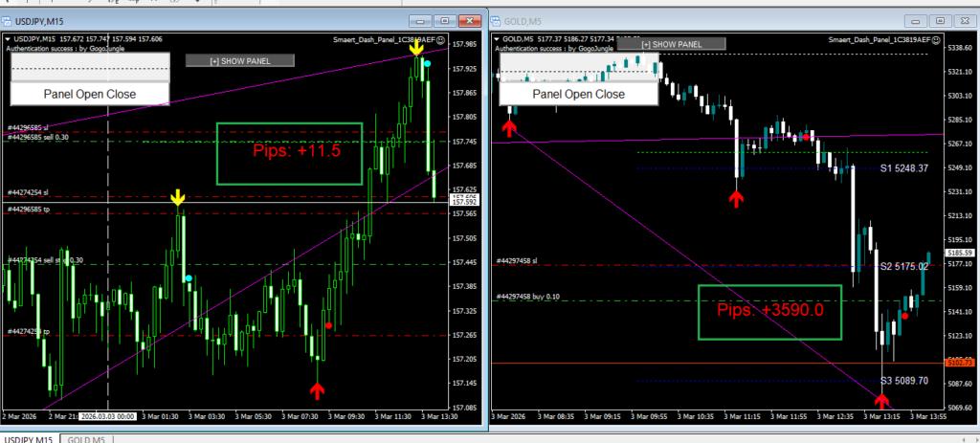Viewport: 980px width, 443px height.
Task: Click the red buy arrow at the USDJPY chart bottom
Action: [317, 388]
